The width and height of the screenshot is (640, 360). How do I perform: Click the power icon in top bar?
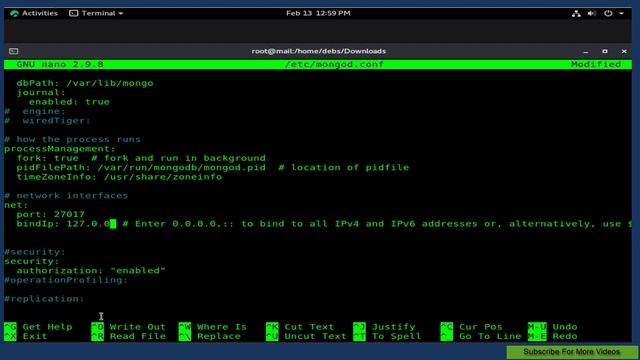(608, 13)
